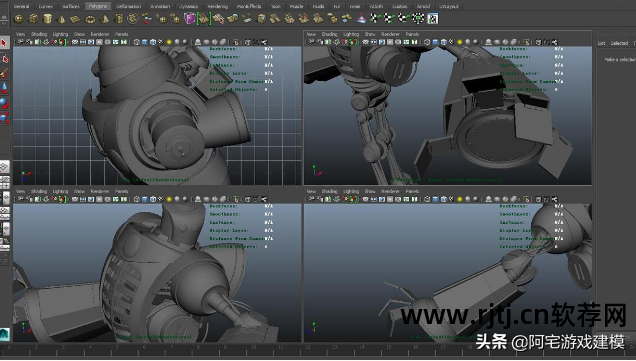636x361 pixels.
Task: Open the Dynamics shelf tab
Action: pyautogui.click(x=189, y=6)
